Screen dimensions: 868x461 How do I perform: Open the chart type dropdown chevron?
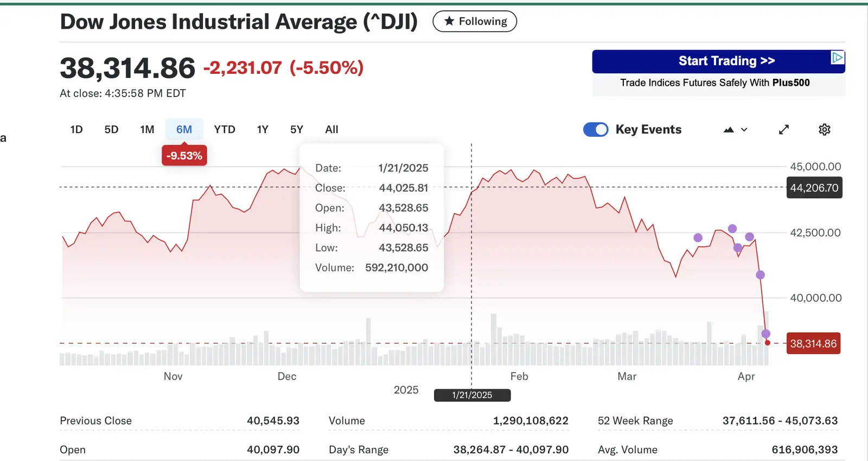coord(744,129)
